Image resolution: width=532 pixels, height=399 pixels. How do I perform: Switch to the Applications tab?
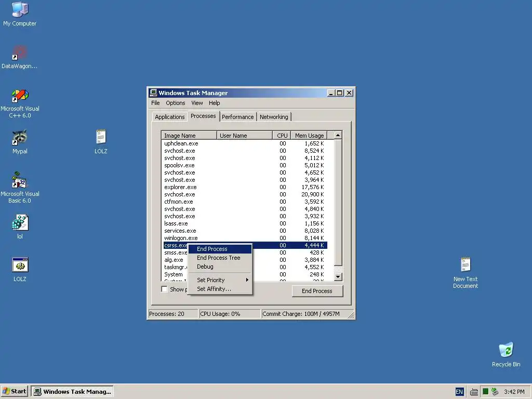(170, 117)
